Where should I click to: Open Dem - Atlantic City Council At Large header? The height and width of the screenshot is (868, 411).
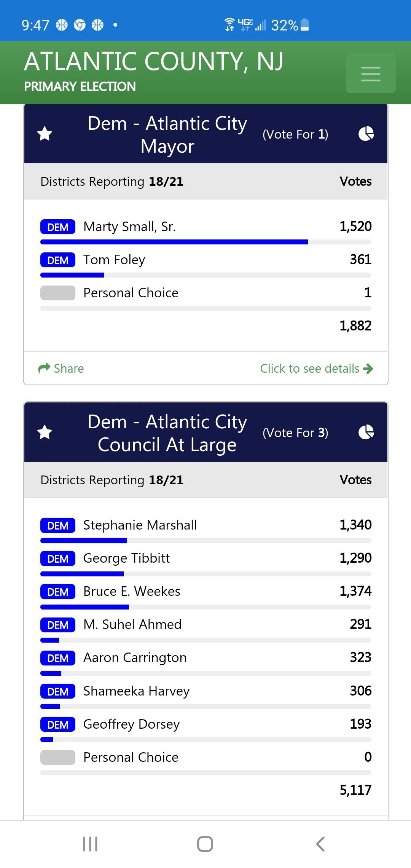(167, 433)
